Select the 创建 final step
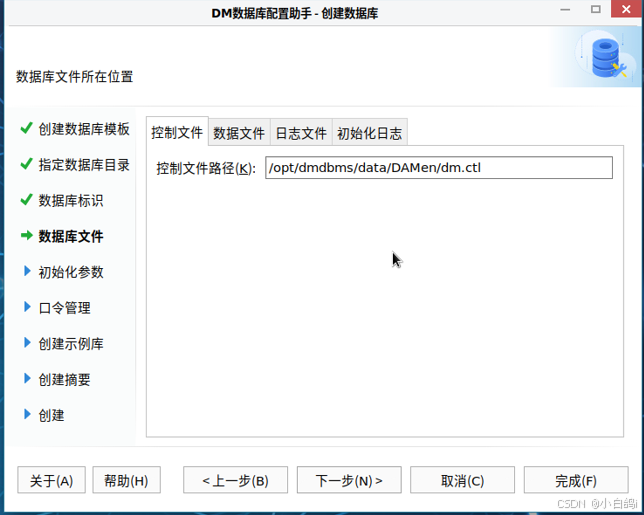The image size is (644, 515). pos(51,415)
